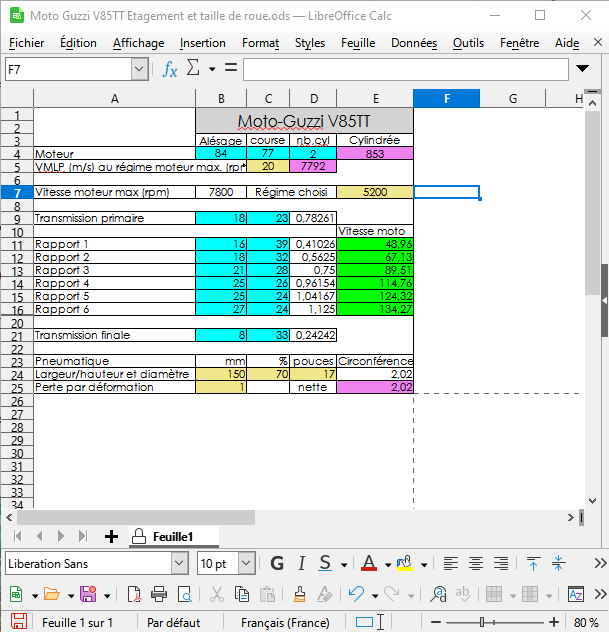
Task: Select cell E7 containing 5200
Action: 375,192
